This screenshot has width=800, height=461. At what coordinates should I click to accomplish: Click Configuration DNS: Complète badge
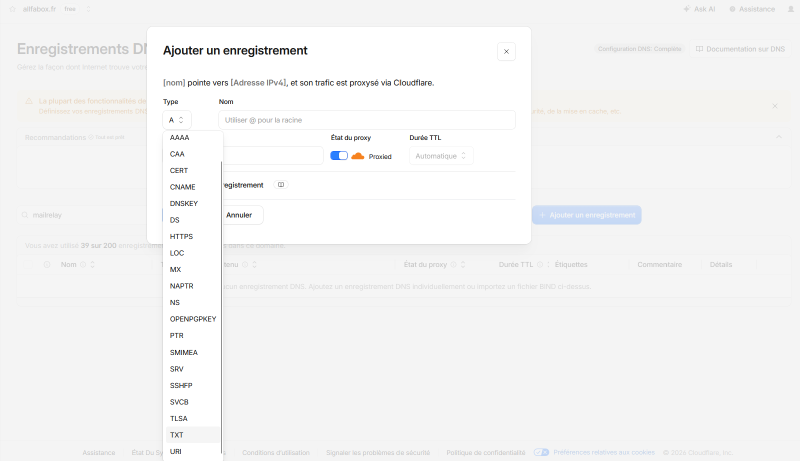point(639,49)
